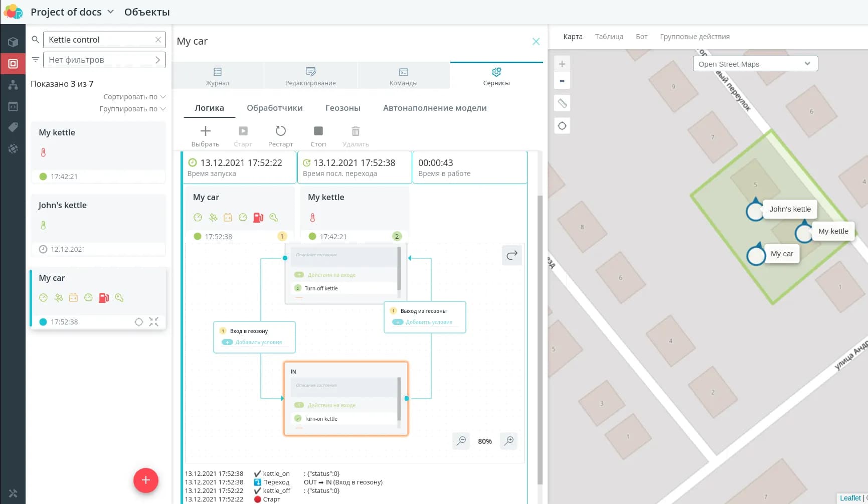
Task: Zoom in the logic diagram
Action: (508, 441)
